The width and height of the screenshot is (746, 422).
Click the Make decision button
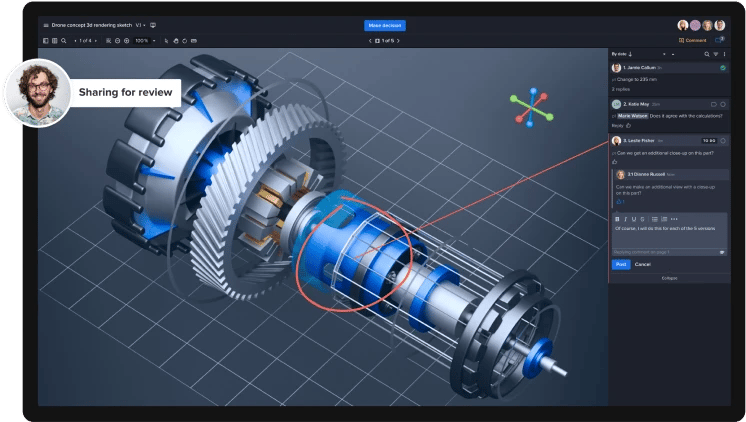click(385, 25)
